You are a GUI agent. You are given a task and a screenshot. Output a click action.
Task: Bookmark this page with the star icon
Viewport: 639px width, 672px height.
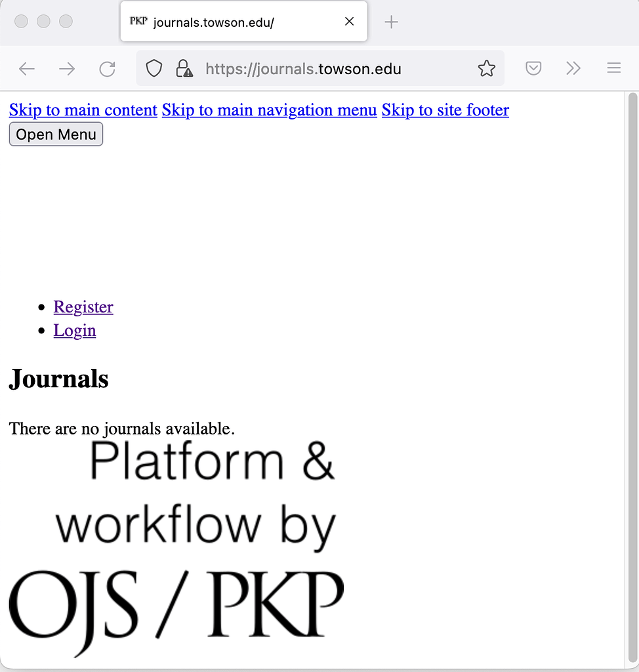coord(486,69)
